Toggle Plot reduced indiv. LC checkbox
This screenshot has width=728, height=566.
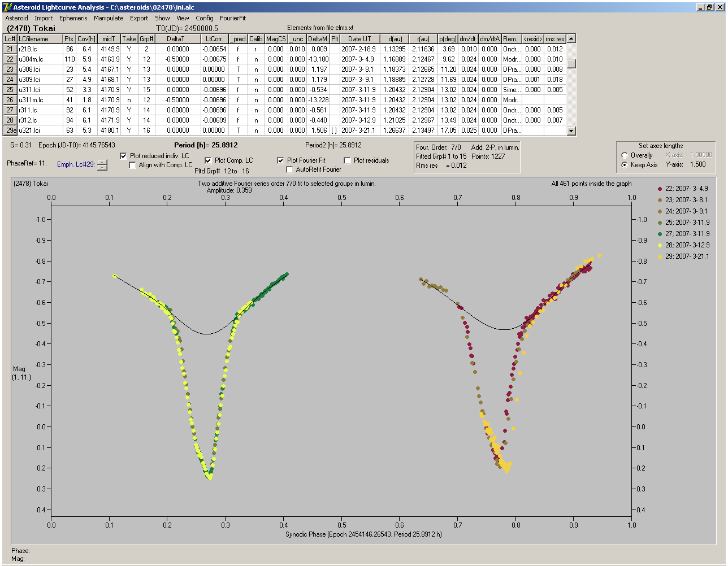pos(124,156)
